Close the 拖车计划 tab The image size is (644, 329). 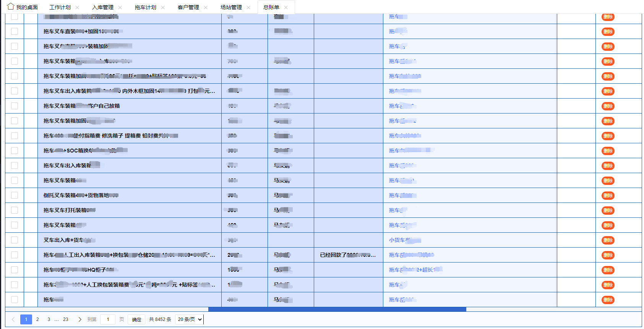(163, 7)
